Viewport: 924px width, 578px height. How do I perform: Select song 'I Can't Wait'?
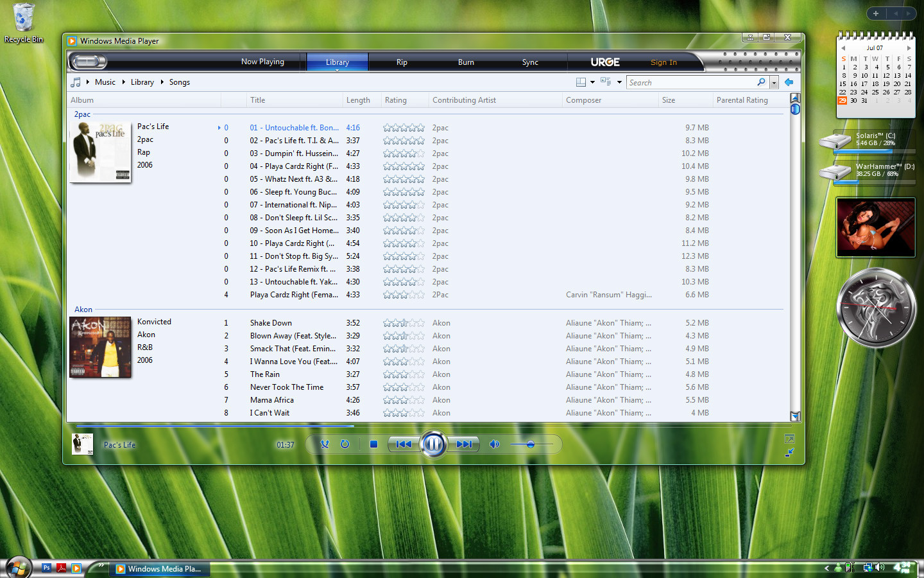[x=269, y=413]
